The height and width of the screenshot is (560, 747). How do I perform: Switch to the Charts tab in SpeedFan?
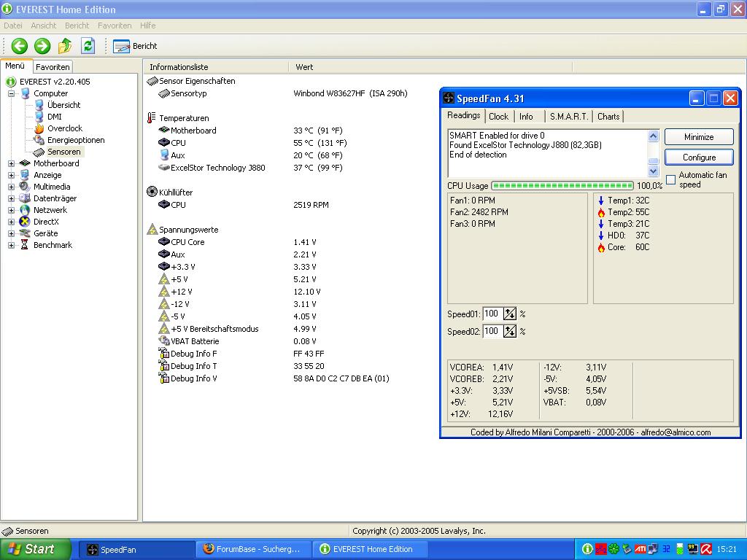click(x=608, y=117)
